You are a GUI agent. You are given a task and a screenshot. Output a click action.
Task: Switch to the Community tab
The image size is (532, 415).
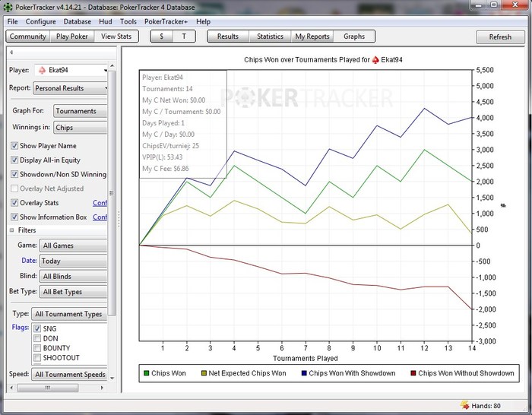coord(28,36)
